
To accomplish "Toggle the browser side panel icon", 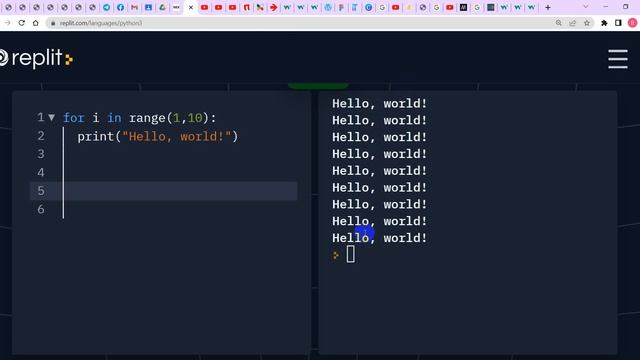I will 618,23.
